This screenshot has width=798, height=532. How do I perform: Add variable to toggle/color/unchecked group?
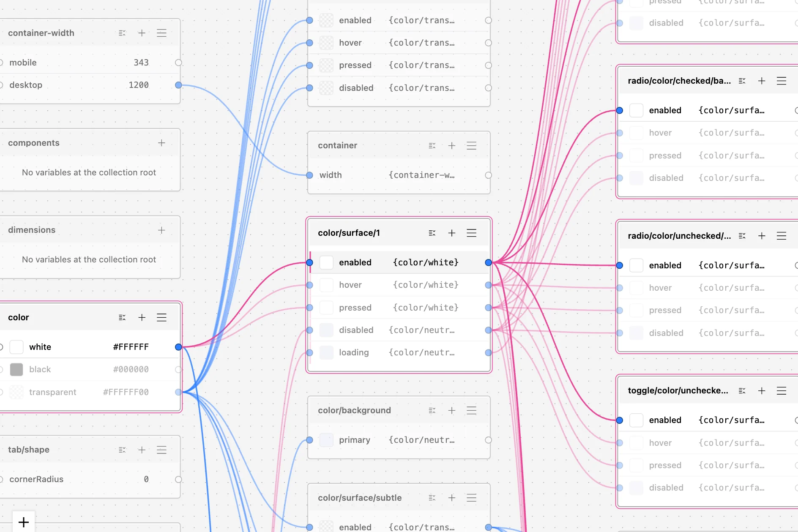[762, 390]
